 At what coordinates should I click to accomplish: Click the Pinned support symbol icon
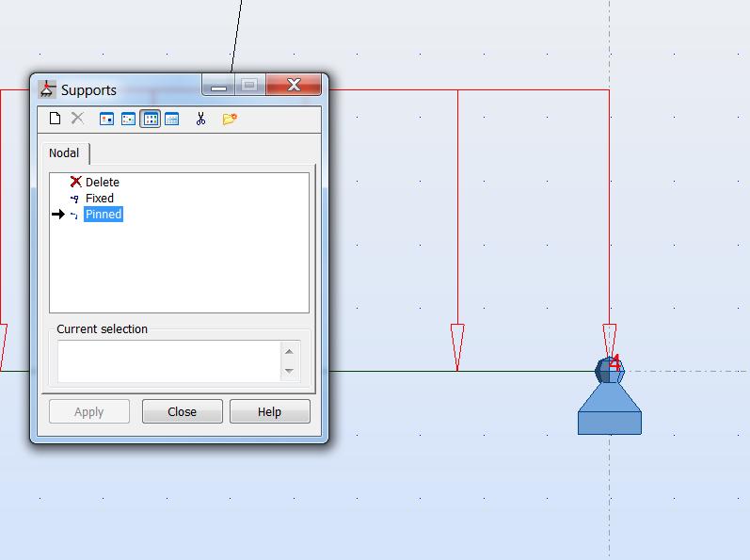[x=74, y=216]
